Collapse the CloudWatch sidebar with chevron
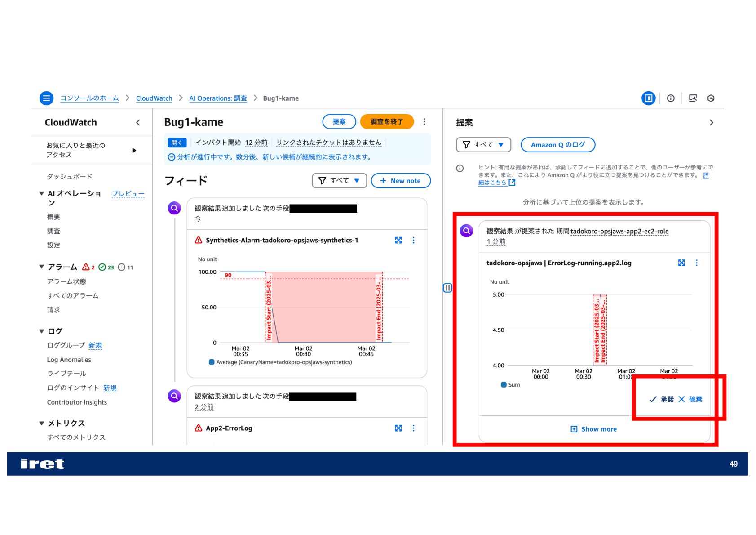 tap(138, 122)
